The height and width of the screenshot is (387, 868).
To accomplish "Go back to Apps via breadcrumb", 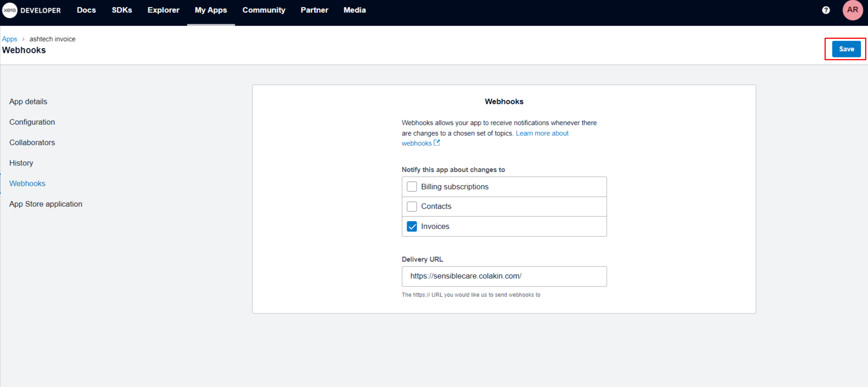I will pyautogui.click(x=10, y=39).
